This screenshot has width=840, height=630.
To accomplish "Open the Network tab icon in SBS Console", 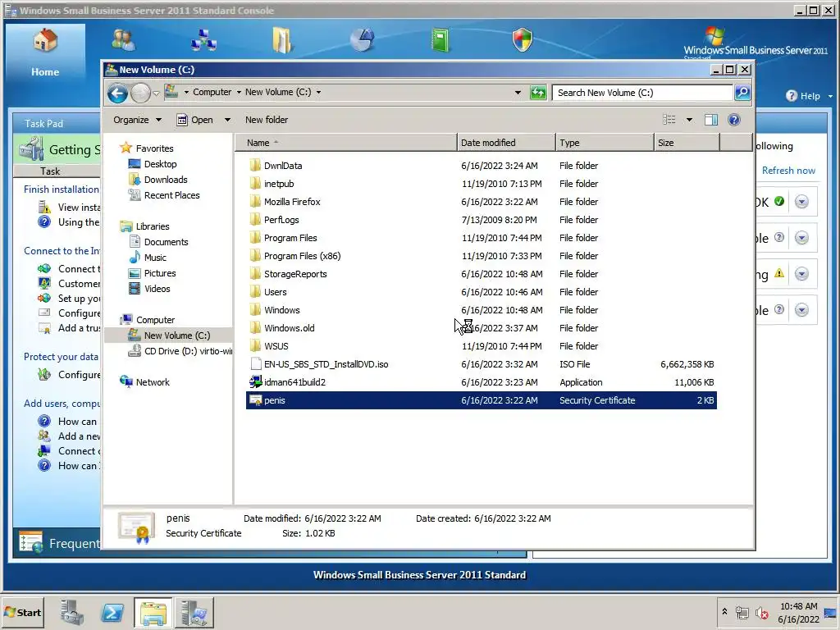I will tap(203, 39).
